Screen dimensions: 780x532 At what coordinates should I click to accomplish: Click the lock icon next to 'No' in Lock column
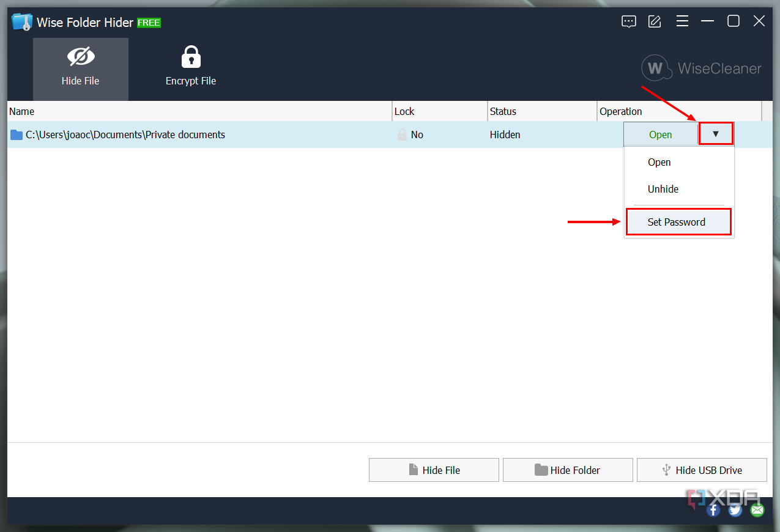click(402, 135)
